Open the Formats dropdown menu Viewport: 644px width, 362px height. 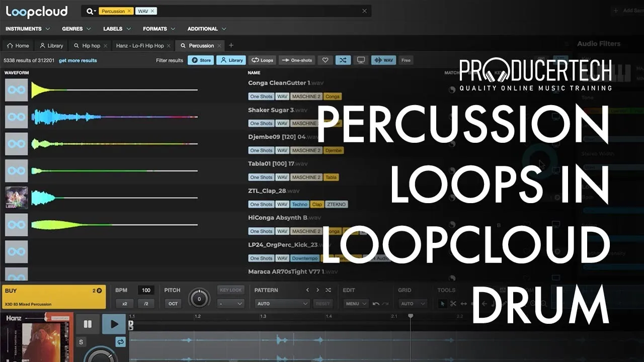coord(159,29)
